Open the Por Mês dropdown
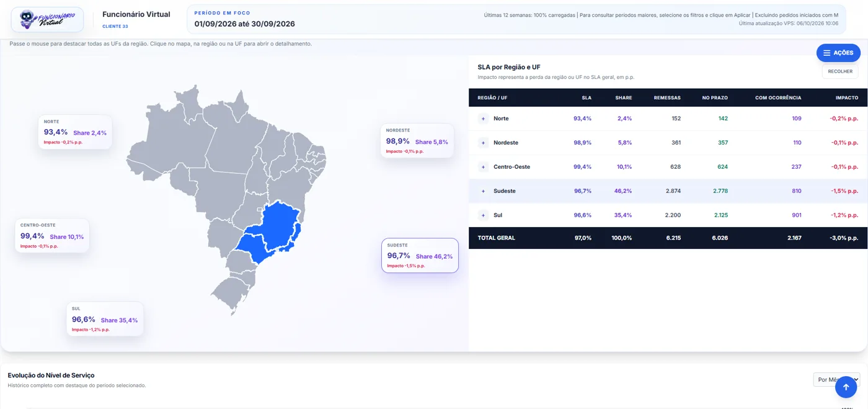The width and height of the screenshot is (868, 409). coord(836,379)
